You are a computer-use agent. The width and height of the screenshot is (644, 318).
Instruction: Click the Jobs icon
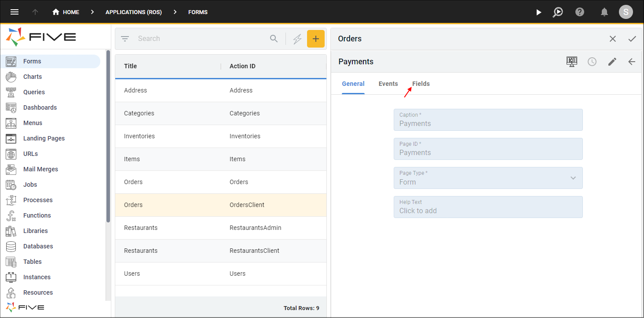coord(11,185)
